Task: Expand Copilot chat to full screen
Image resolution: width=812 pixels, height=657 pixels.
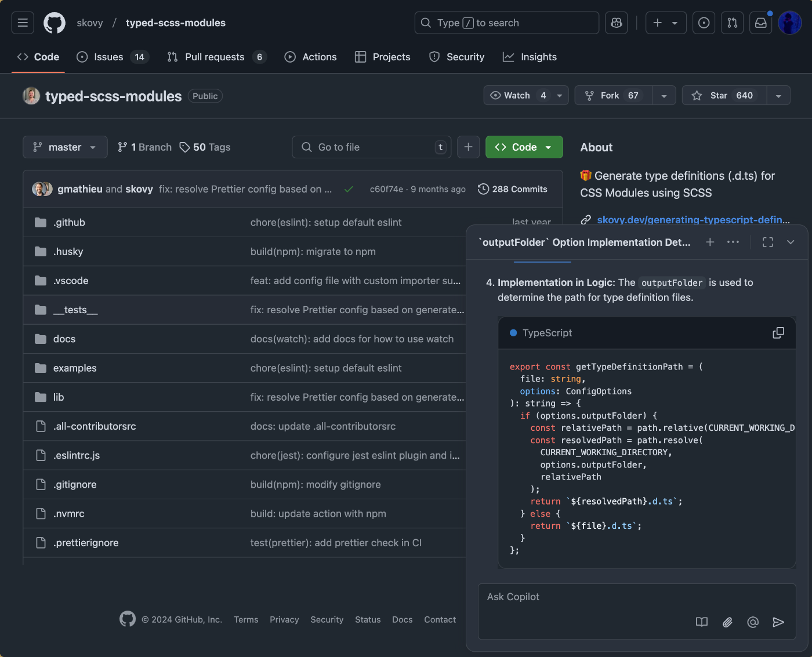Action: pos(768,242)
